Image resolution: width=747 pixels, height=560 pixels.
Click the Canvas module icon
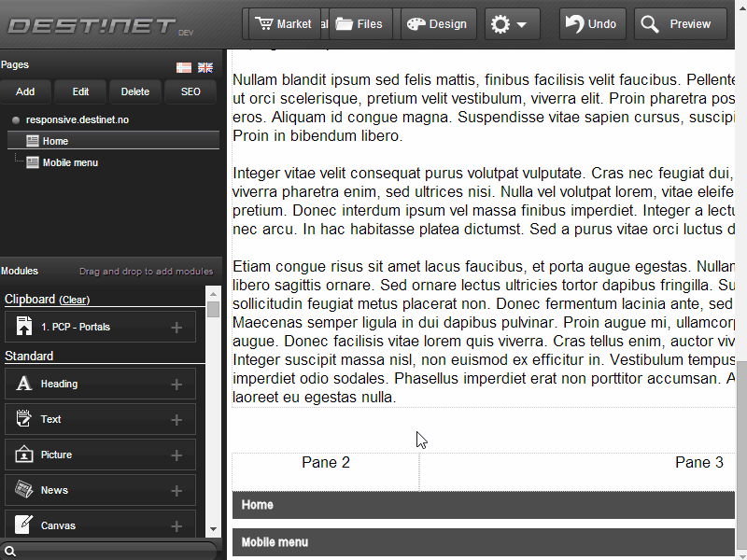(x=24, y=525)
